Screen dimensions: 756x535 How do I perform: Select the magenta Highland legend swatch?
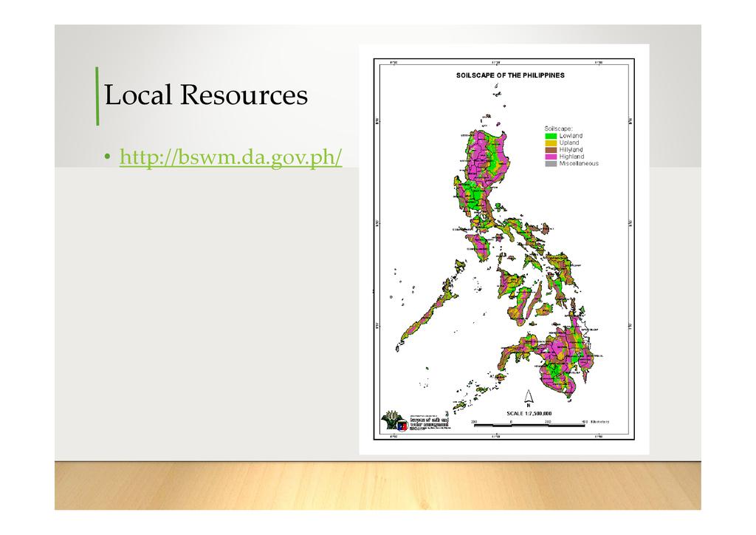click(550, 157)
